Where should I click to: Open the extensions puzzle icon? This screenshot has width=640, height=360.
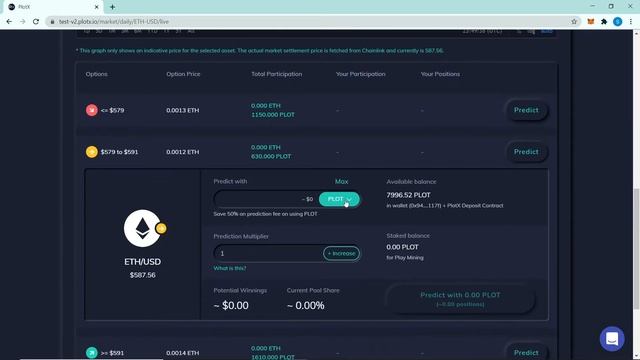(x=604, y=22)
